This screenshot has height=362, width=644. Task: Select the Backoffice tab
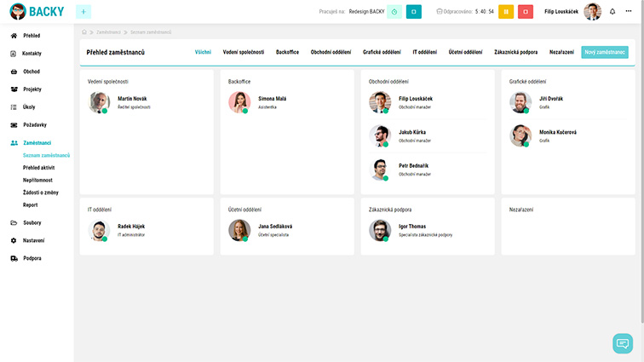tap(287, 52)
